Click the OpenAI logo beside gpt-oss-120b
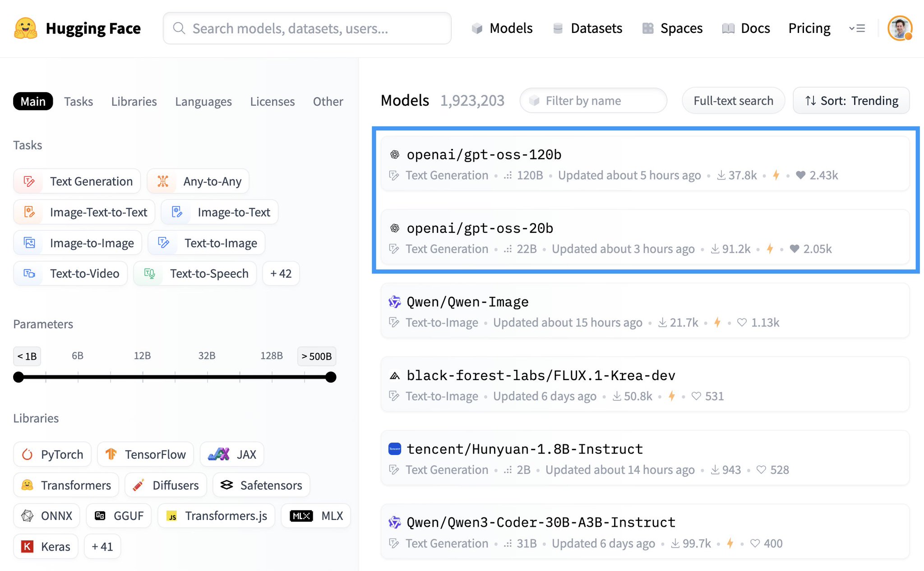 395,155
